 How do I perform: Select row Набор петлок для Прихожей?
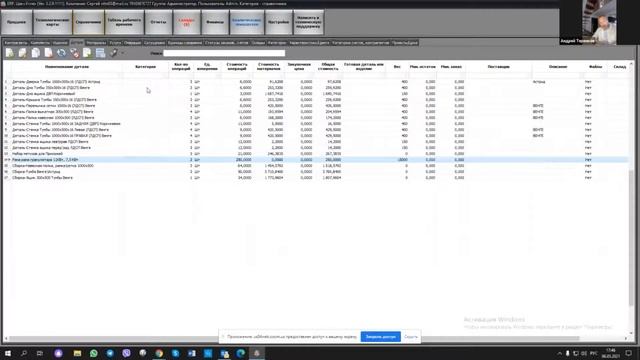point(316,153)
